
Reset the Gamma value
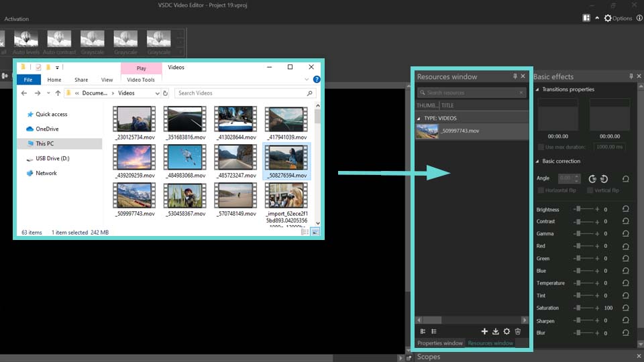625,233
